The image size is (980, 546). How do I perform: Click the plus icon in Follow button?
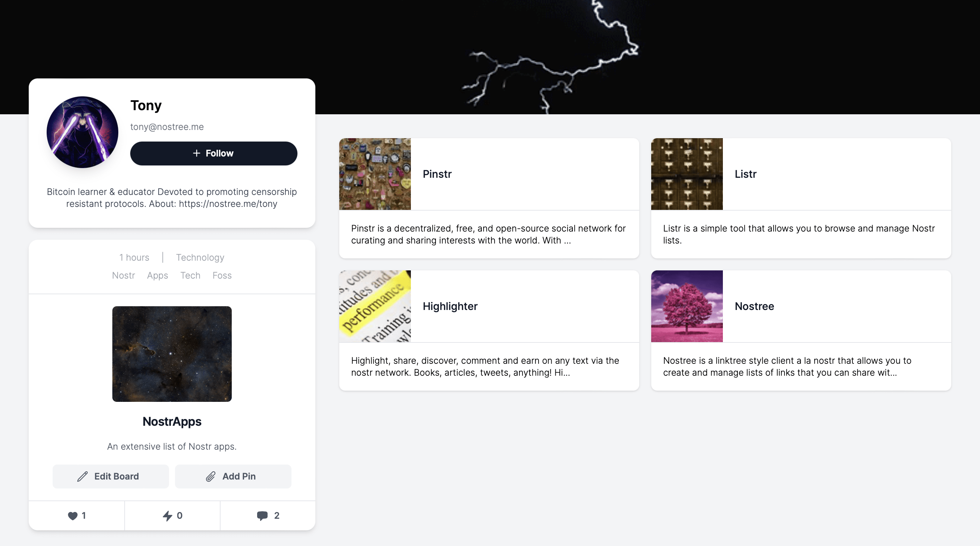click(196, 153)
